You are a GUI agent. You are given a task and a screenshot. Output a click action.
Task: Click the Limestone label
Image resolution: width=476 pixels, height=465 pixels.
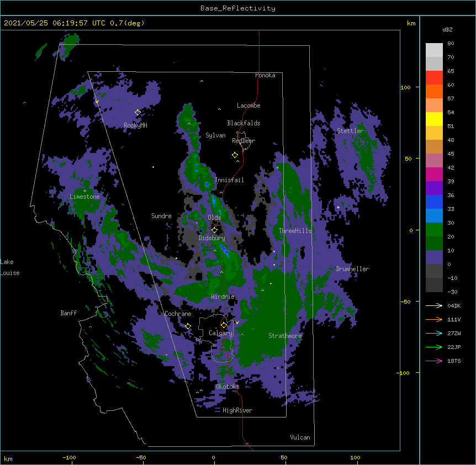pyautogui.click(x=84, y=197)
